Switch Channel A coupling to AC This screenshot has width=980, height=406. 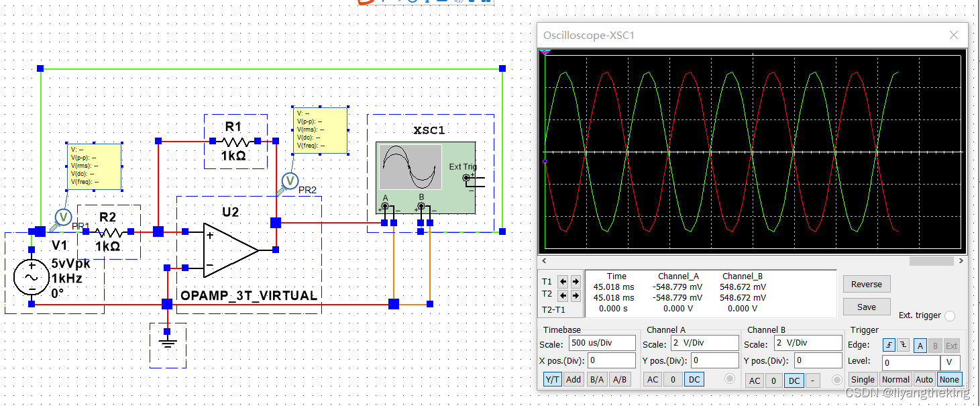coord(651,379)
